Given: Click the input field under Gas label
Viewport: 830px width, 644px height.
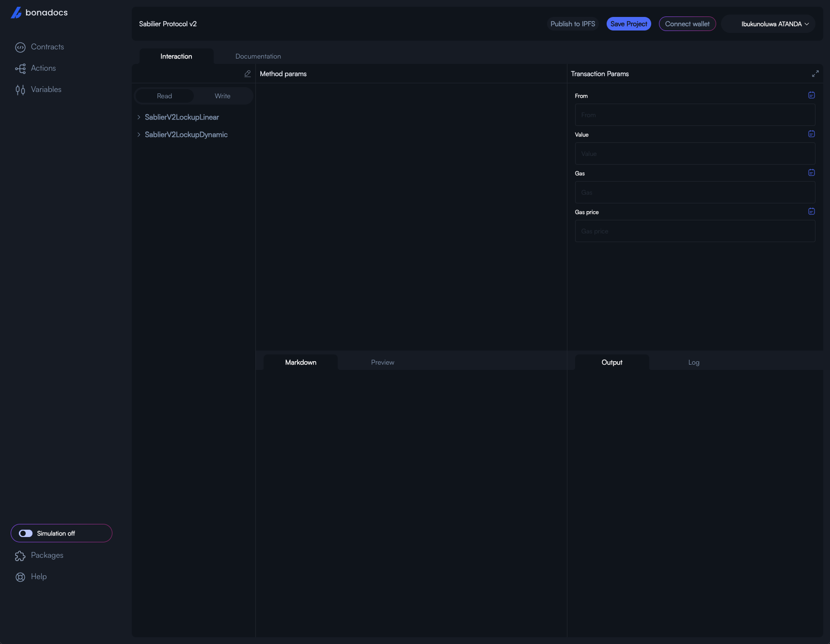Looking at the screenshot, I should (x=695, y=192).
